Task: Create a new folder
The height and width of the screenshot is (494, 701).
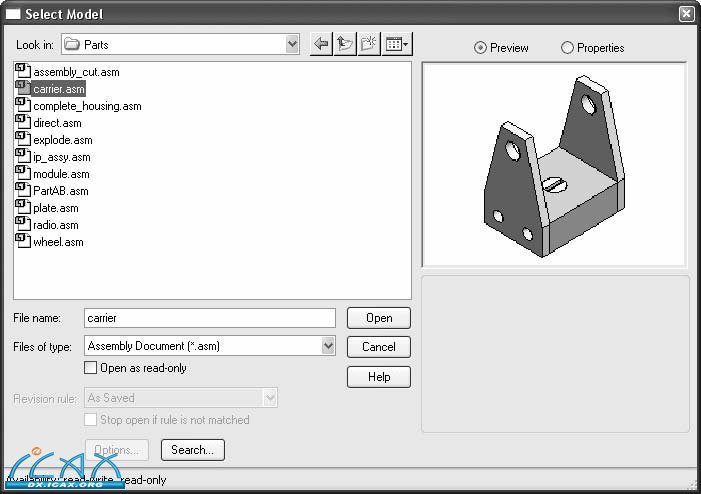Action: (368, 44)
